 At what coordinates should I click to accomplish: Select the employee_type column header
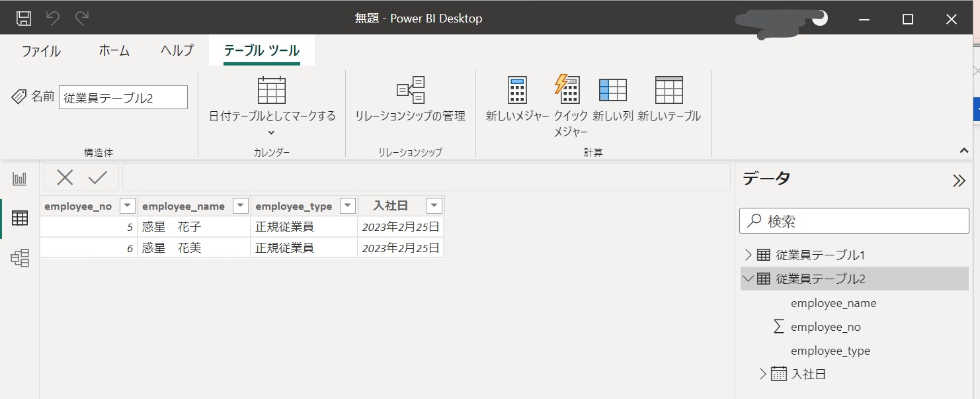coord(294,206)
